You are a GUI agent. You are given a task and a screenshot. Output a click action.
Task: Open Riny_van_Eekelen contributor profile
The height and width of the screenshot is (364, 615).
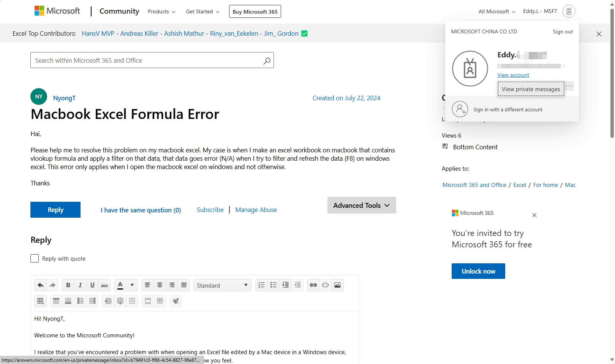click(234, 33)
